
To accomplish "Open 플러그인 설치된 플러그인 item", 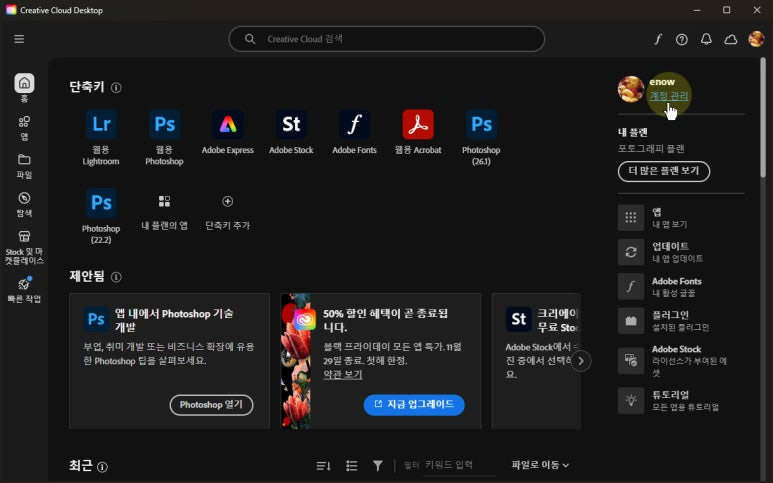I will coord(681,321).
